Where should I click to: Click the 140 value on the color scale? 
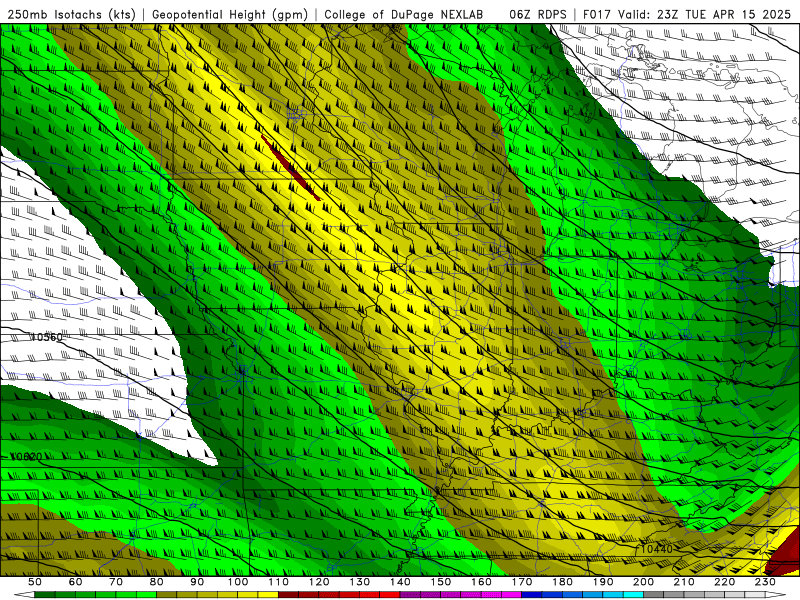[400, 582]
